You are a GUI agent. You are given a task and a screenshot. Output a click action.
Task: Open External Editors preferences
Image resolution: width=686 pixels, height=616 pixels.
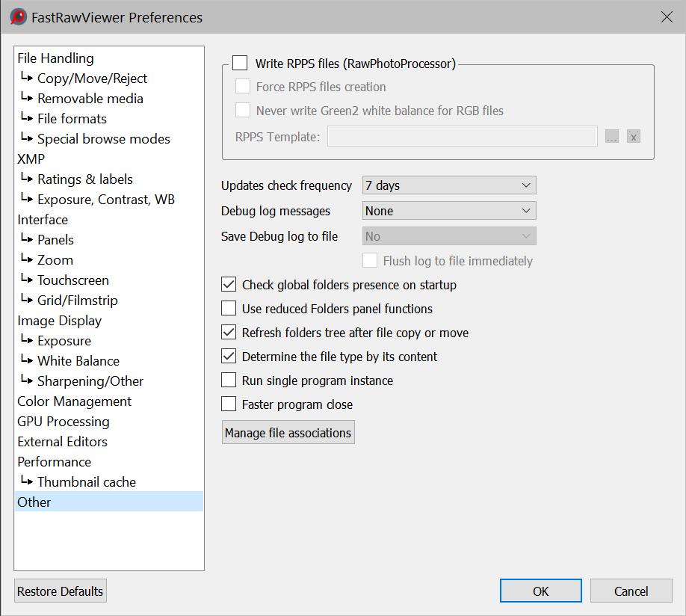[x=63, y=442]
